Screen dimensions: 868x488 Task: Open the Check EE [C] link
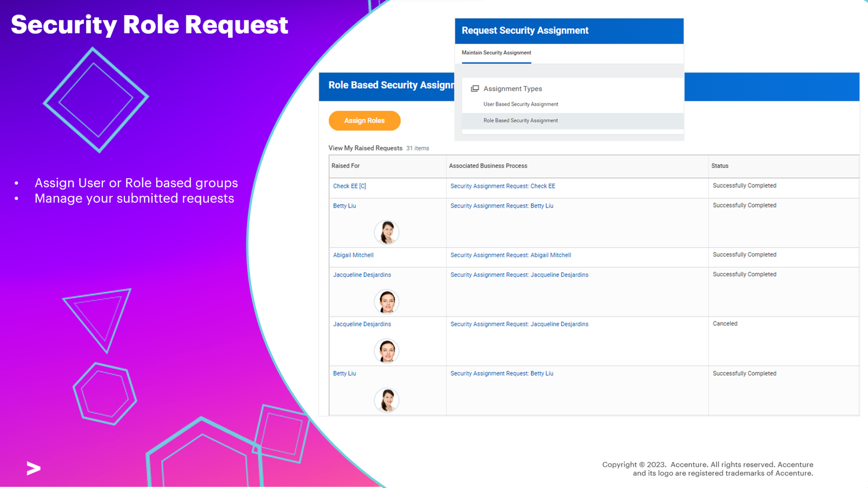pyautogui.click(x=349, y=186)
